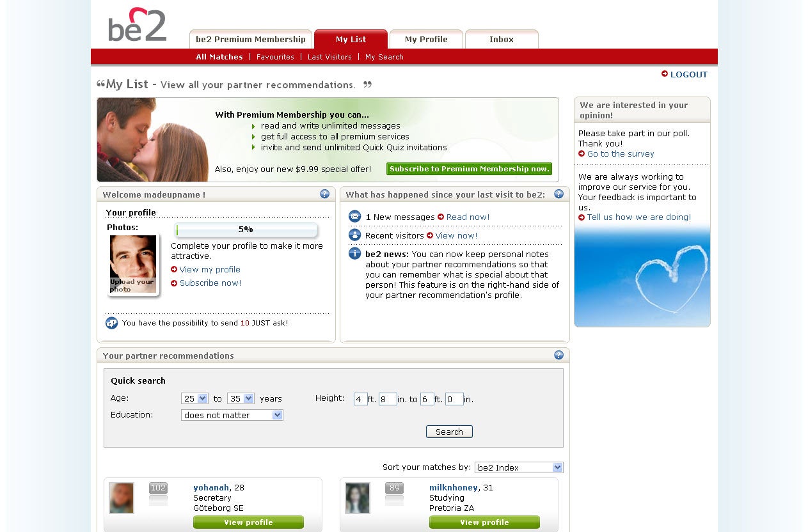Open the Inbox tab
808x532 pixels.
point(502,39)
